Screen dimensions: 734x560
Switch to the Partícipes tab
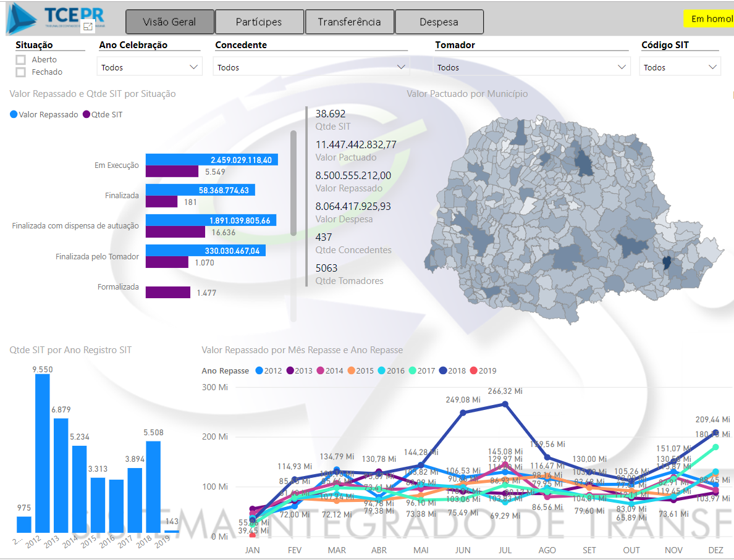259,22
